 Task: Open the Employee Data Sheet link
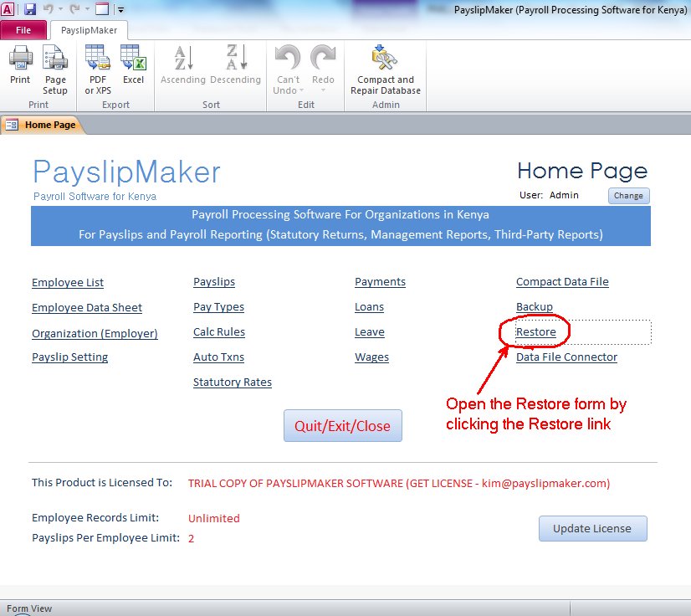87,308
